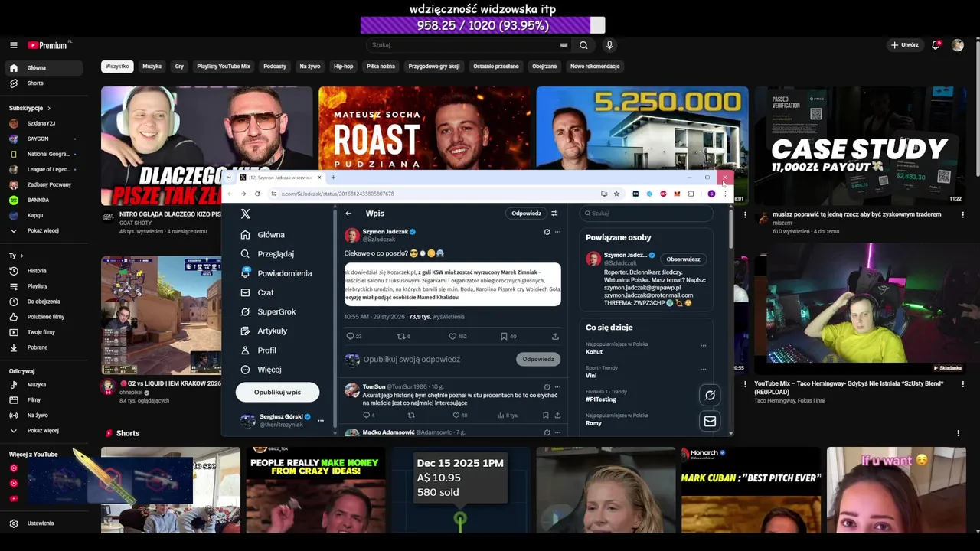Screen dimensions: 980x551
Task: Open more options for the Vini trend
Action: click(703, 370)
